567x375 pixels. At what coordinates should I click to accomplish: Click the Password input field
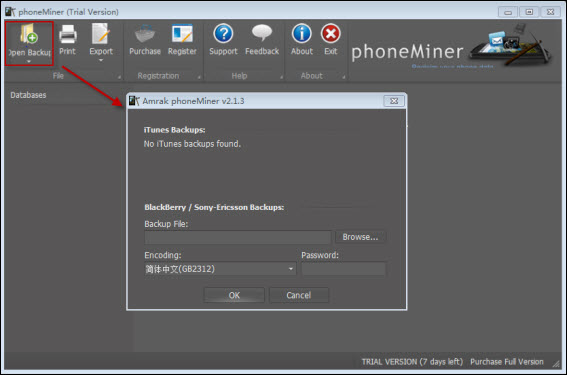tap(344, 269)
